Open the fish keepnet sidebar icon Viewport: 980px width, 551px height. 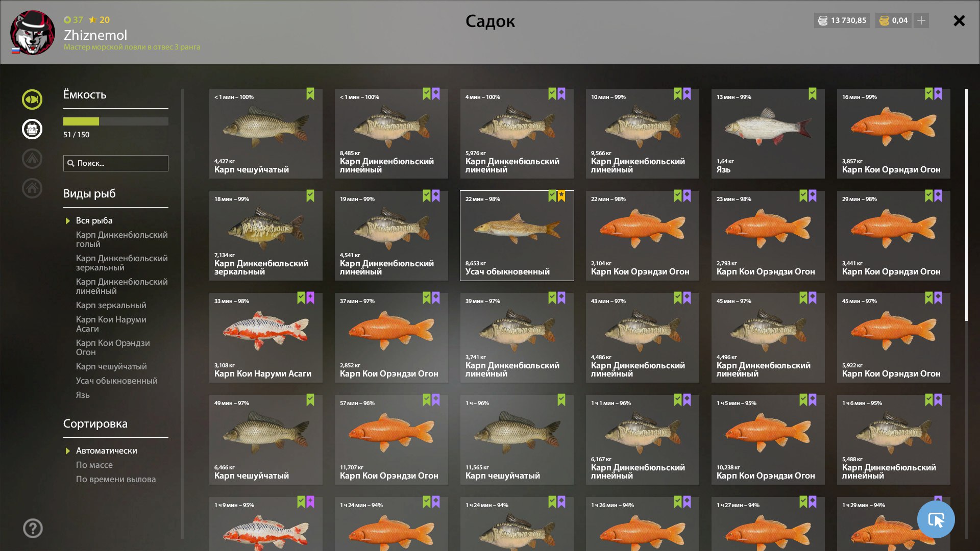pyautogui.click(x=32, y=99)
